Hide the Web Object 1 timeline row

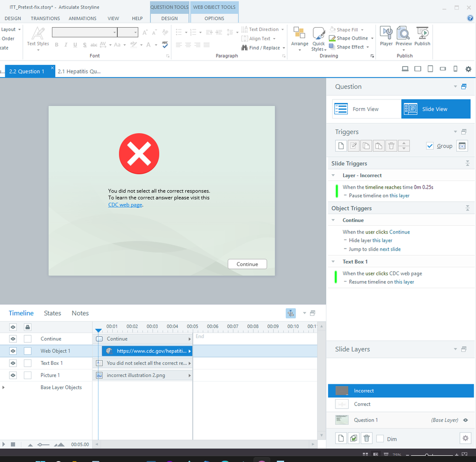click(13, 351)
